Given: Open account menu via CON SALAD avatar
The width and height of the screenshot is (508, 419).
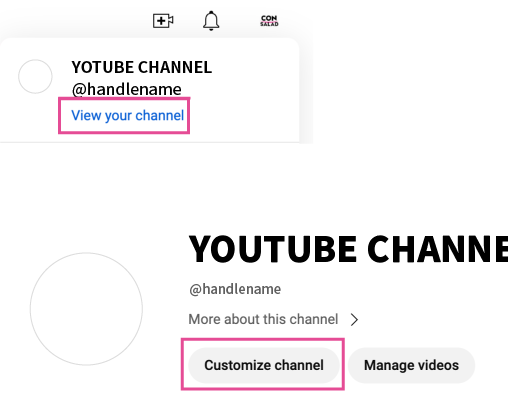Looking at the screenshot, I should pos(269,21).
